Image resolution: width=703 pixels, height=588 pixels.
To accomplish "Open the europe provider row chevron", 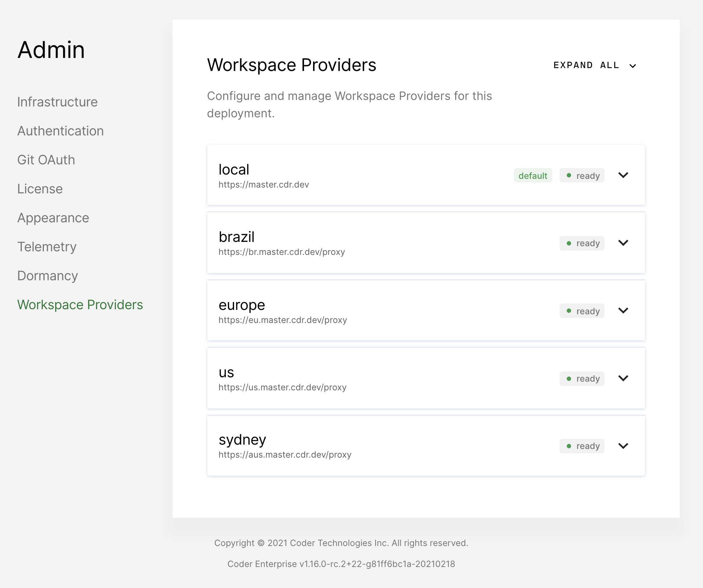I will 623,311.
